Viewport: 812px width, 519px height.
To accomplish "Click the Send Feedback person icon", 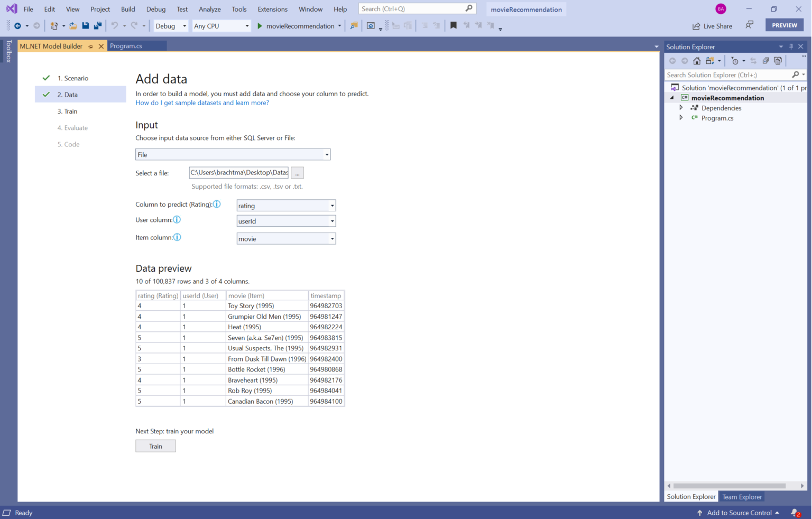I will point(749,25).
